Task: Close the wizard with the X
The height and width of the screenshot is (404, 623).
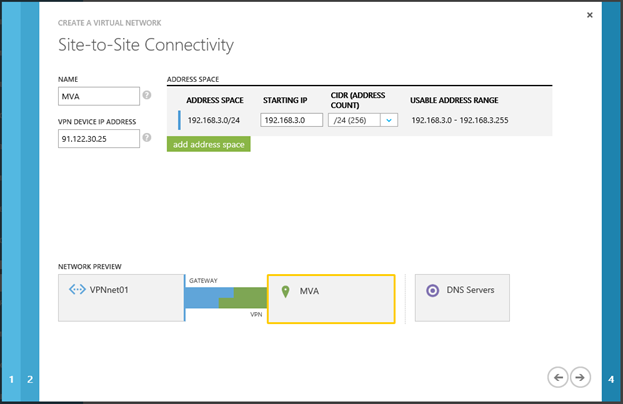Action: 589,16
